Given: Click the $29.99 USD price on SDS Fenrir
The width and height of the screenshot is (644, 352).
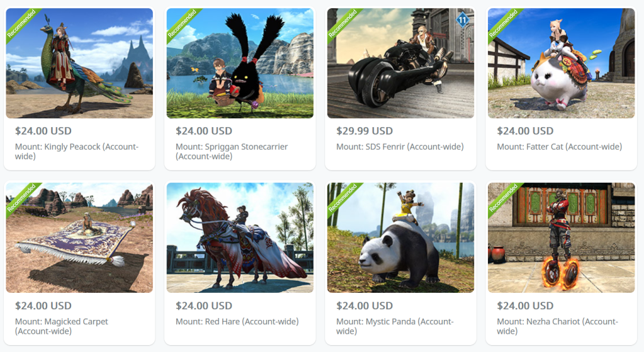Looking at the screenshot, I should point(364,130).
